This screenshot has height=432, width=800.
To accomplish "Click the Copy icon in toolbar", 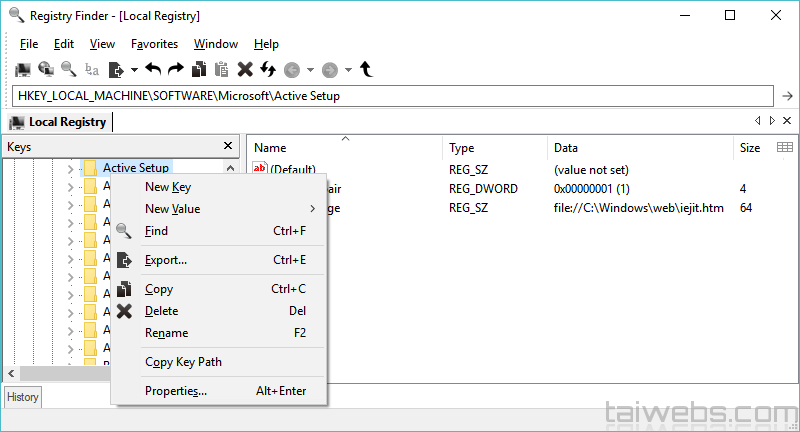I will pos(199,69).
